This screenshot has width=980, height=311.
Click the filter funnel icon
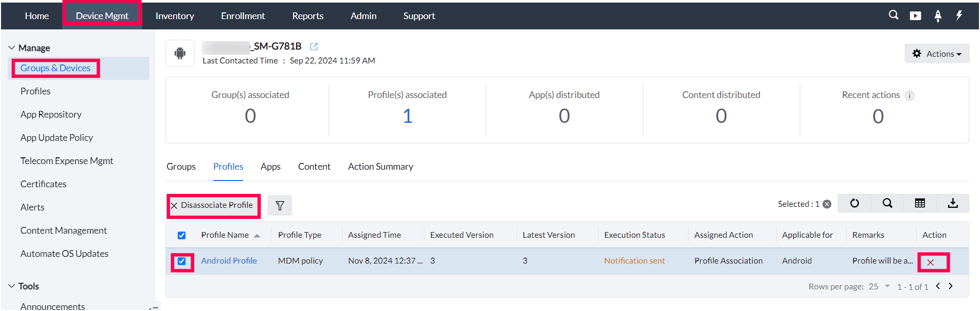(x=280, y=205)
